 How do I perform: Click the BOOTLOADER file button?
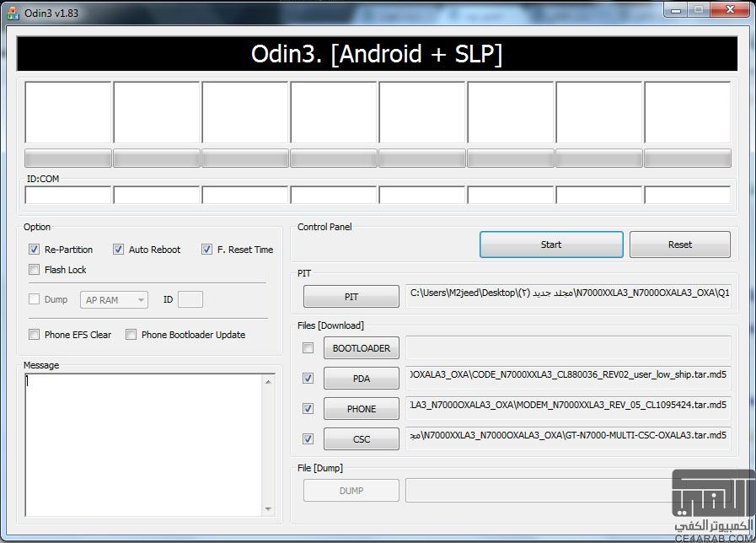pyautogui.click(x=361, y=348)
